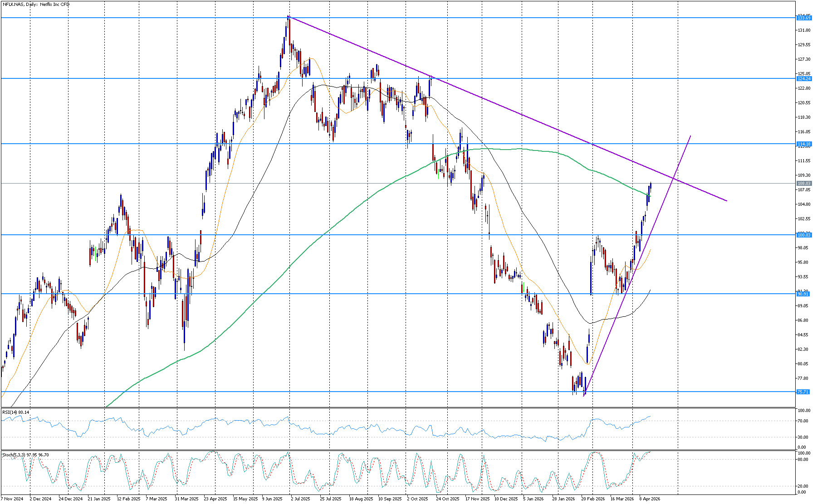Click the 8 Apr 2026 date label
The width and height of the screenshot is (817, 504).
tap(650, 499)
